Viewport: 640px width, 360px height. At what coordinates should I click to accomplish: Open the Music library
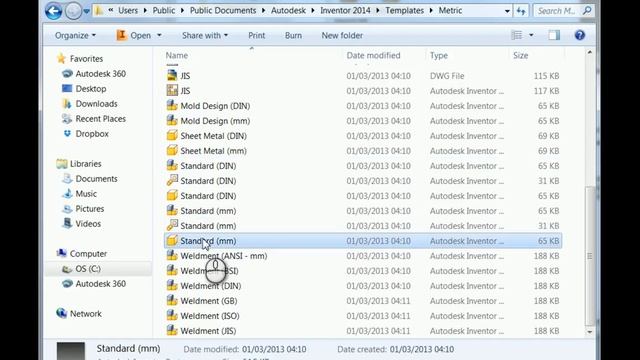pyautogui.click(x=86, y=194)
